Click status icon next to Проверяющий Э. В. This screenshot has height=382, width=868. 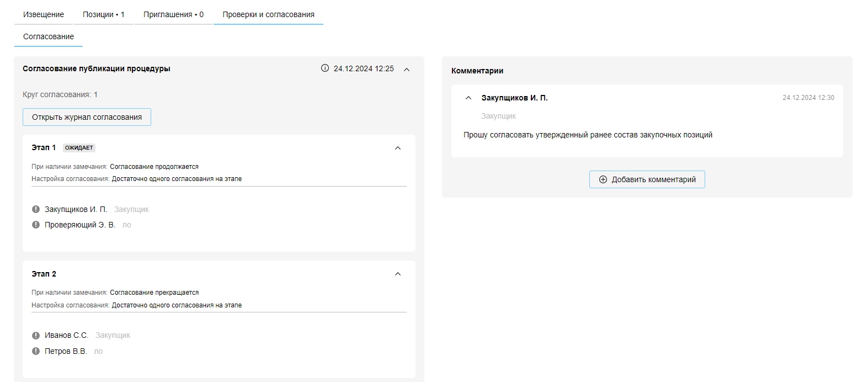(x=36, y=225)
